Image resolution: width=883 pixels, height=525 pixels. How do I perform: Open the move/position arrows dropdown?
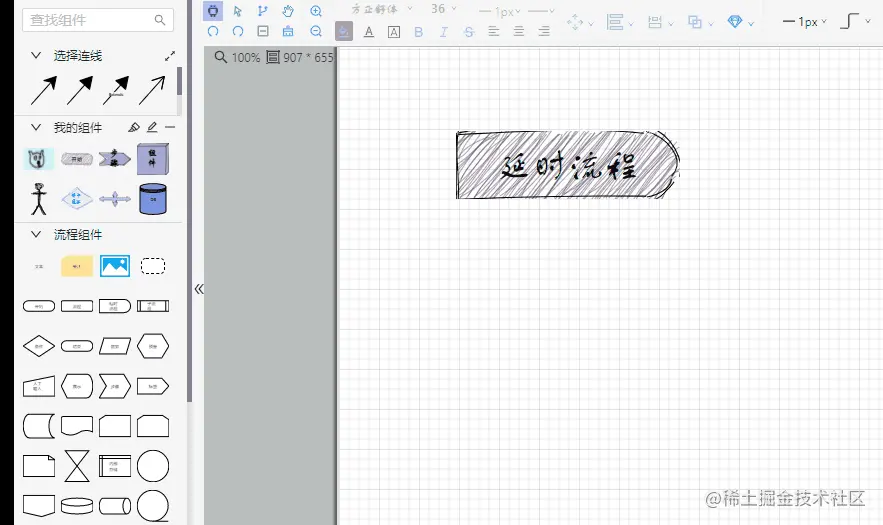pos(579,23)
